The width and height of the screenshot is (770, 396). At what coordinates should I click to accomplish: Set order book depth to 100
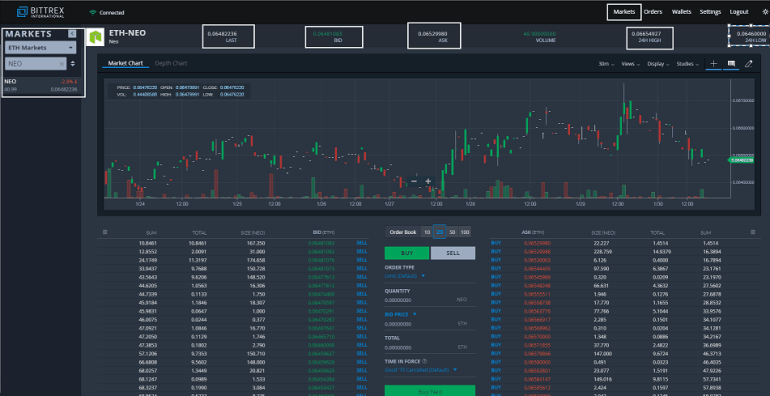465,232
